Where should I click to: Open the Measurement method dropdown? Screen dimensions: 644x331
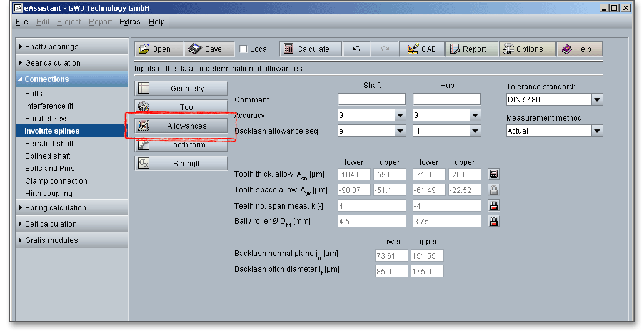pyautogui.click(x=597, y=131)
